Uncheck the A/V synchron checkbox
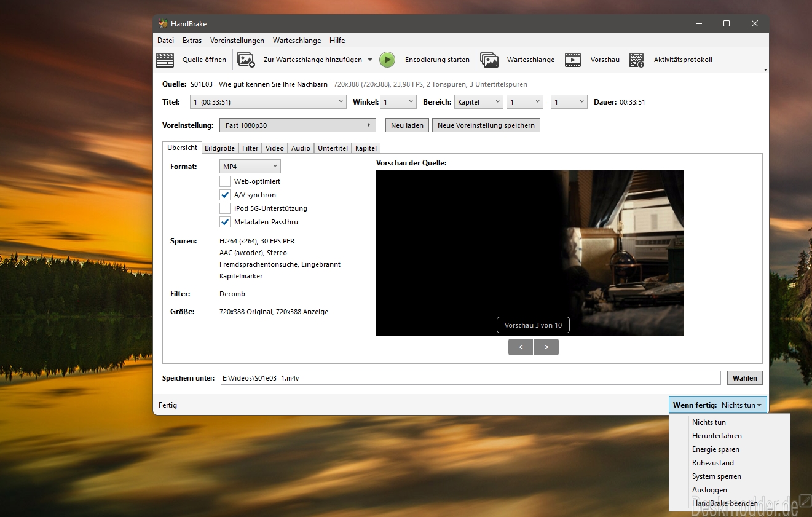Image resolution: width=812 pixels, height=517 pixels. coord(225,195)
